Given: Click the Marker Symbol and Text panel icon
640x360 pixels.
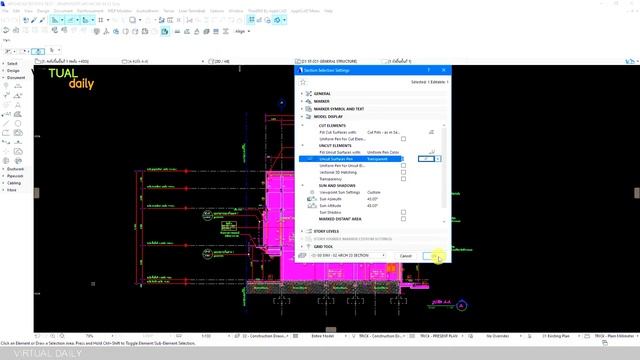Looking at the screenshot, I should 309,109.
